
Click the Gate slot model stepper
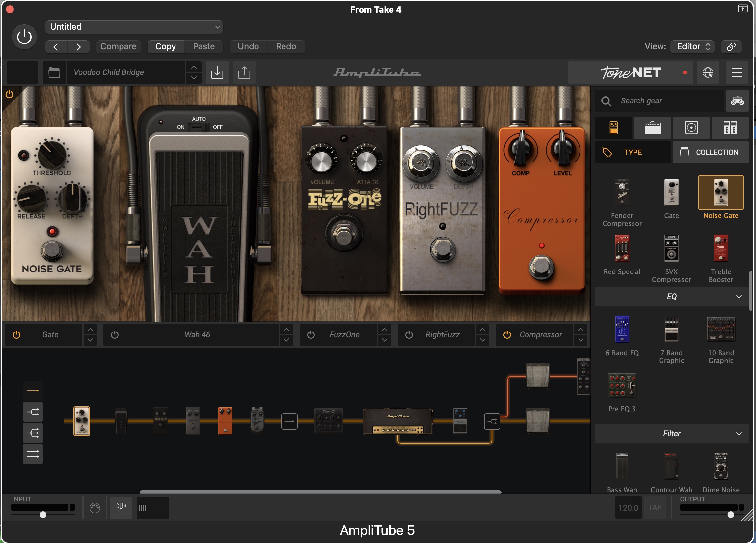click(90, 334)
